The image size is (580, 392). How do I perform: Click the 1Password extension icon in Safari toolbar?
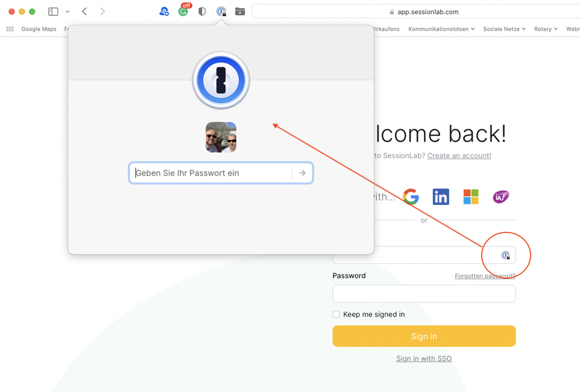click(x=221, y=12)
